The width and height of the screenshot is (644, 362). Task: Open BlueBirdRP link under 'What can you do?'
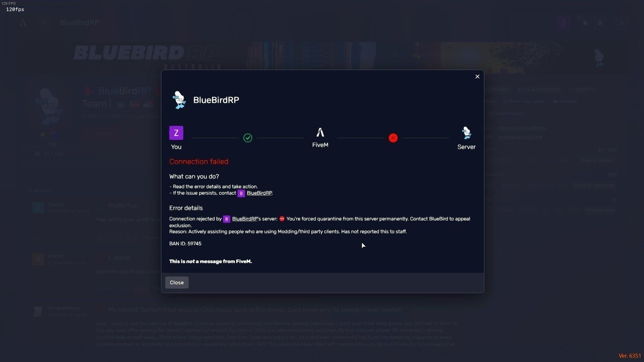[259, 193]
